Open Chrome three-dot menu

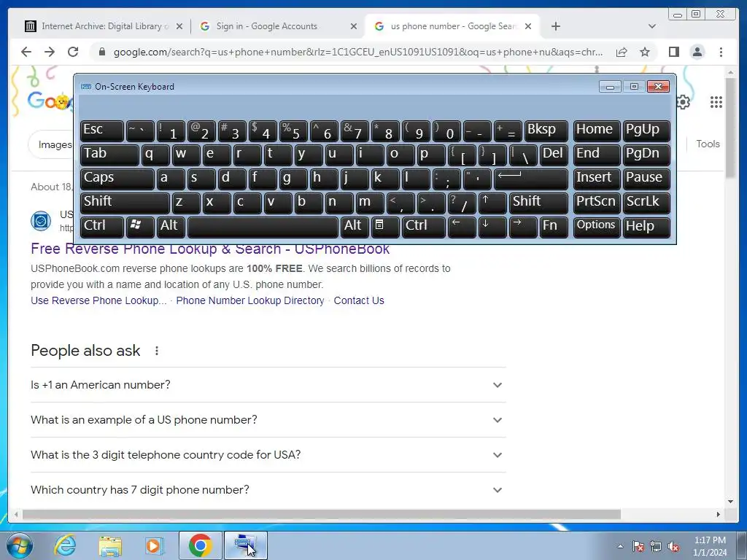pos(721,52)
